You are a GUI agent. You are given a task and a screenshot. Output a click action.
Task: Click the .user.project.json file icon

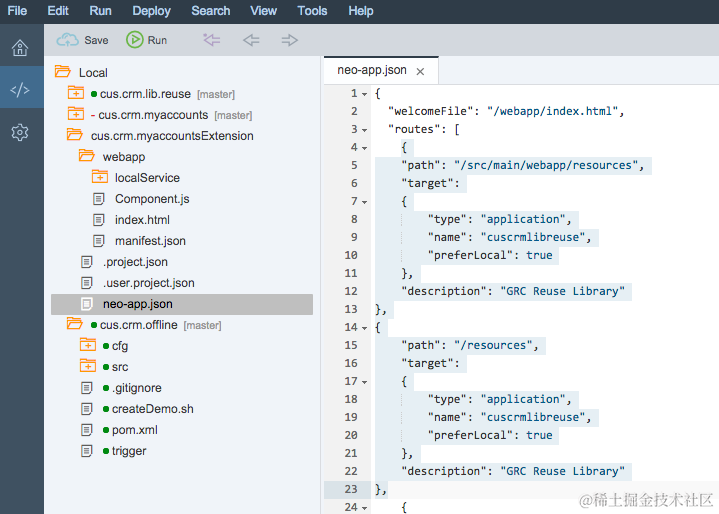pyautogui.click(x=87, y=283)
